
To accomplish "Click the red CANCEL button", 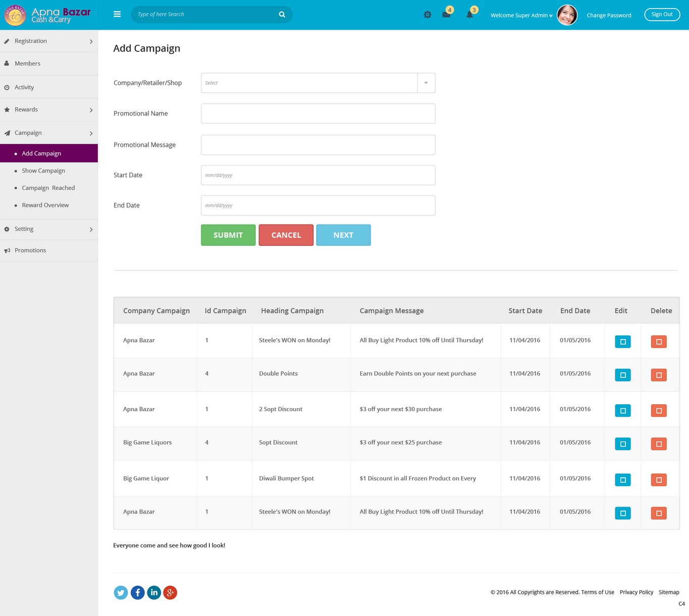I will click(x=286, y=235).
